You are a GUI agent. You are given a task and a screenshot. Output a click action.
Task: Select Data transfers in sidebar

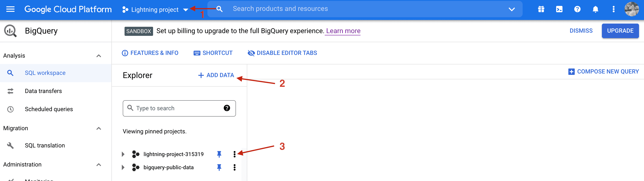click(43, 91)
